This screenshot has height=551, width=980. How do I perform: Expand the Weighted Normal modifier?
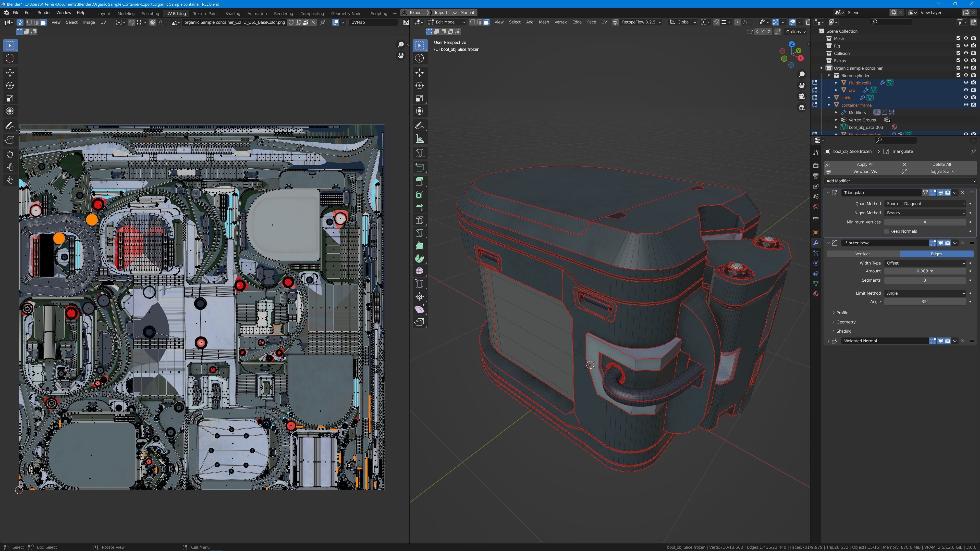click(828, 341)
